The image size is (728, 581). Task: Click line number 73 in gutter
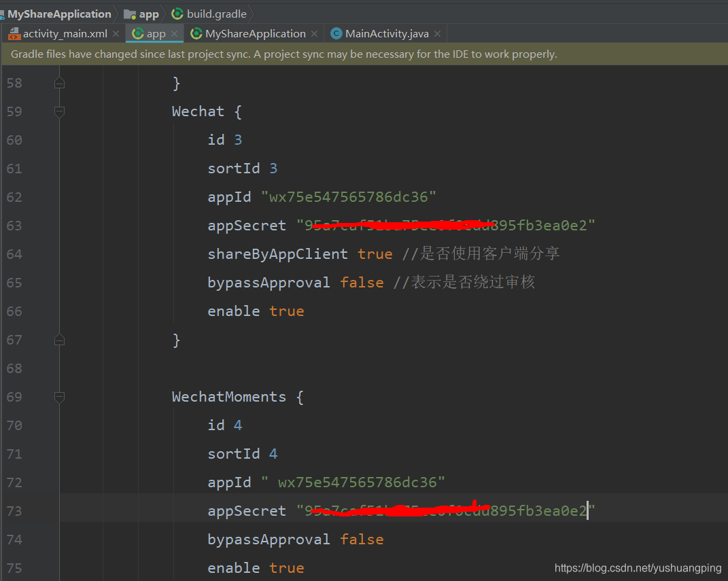pyautogui.click(x=14, y=512)
